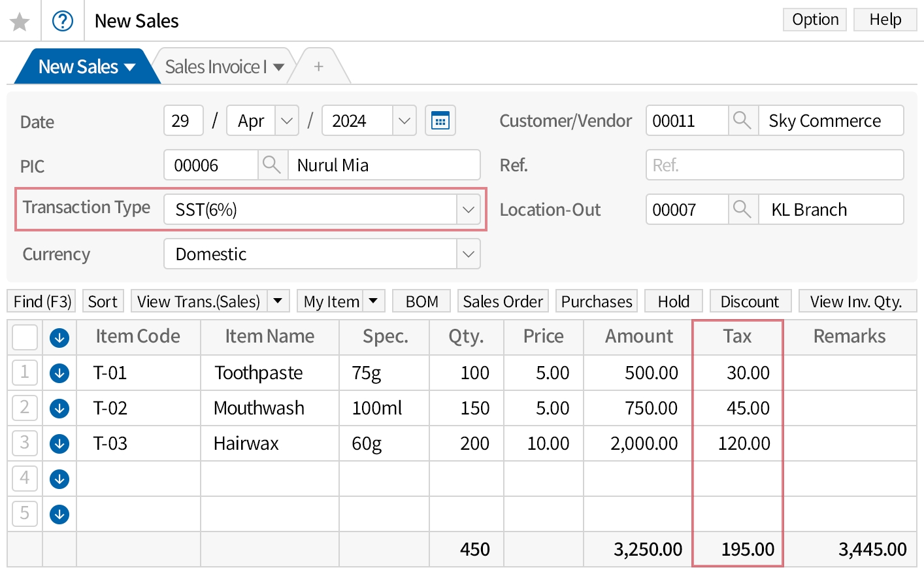The height and width of the screenshot is (574, 924).
Task: Click the blue arrow icon on Toothpaste row
Action: point(59,373)
